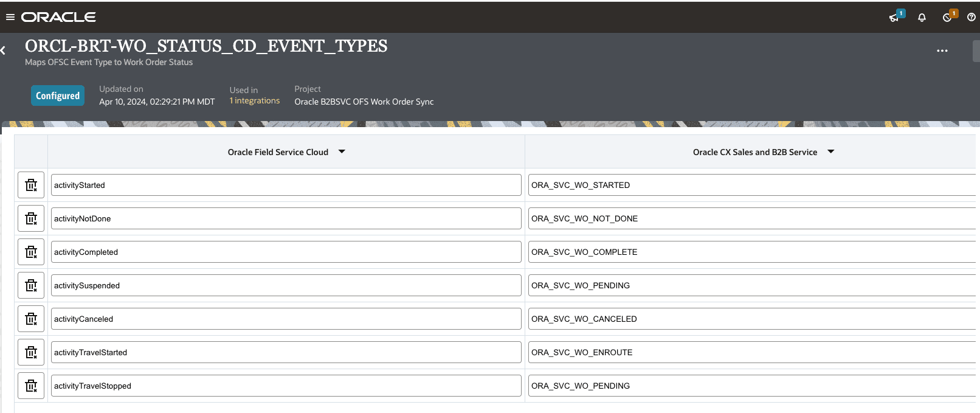Edit the activityTravelStopped field
Image resolution: width=980 pixels, height=413 pixels.
pos(286,386)
